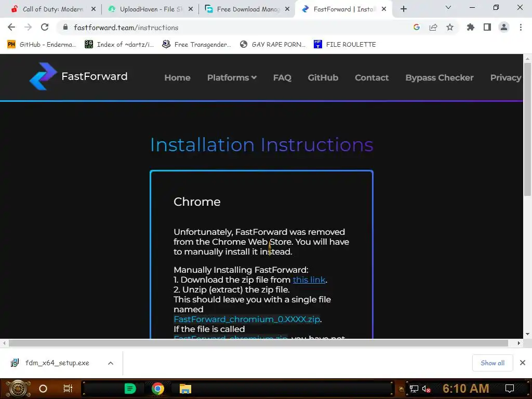Unmute sound via tray speaker icon
Image resolution: width=532 pixels, height=399 pixels.
point(426,389)
